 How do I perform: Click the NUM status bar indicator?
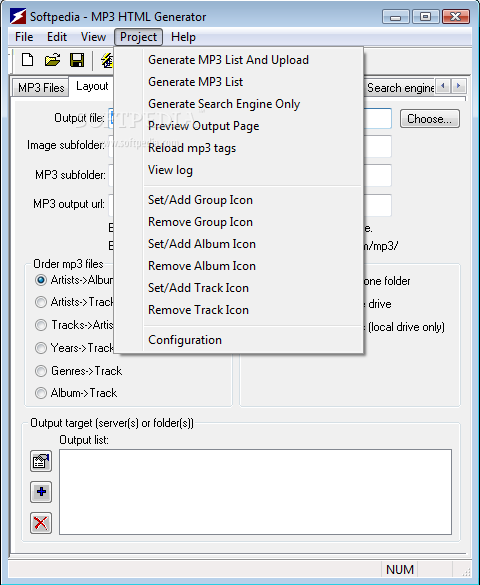tap(400, 569)
